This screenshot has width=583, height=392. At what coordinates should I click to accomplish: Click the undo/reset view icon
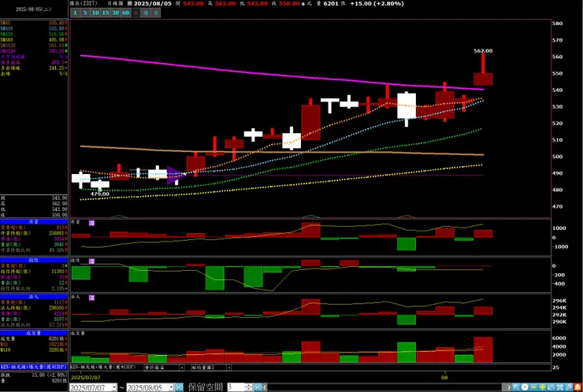pyautogui.click(x=551, y=387)
